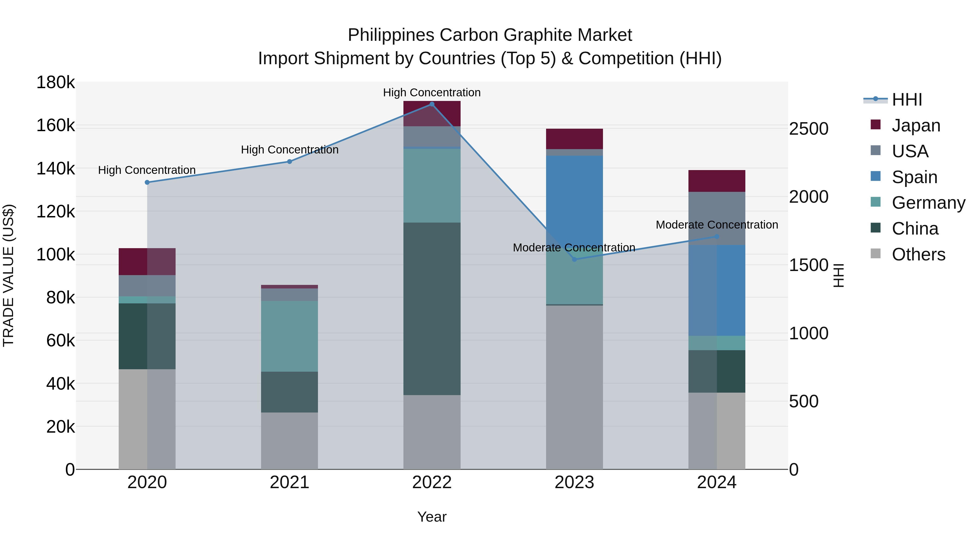Click the Germany segment in 2021 bar

290,337
